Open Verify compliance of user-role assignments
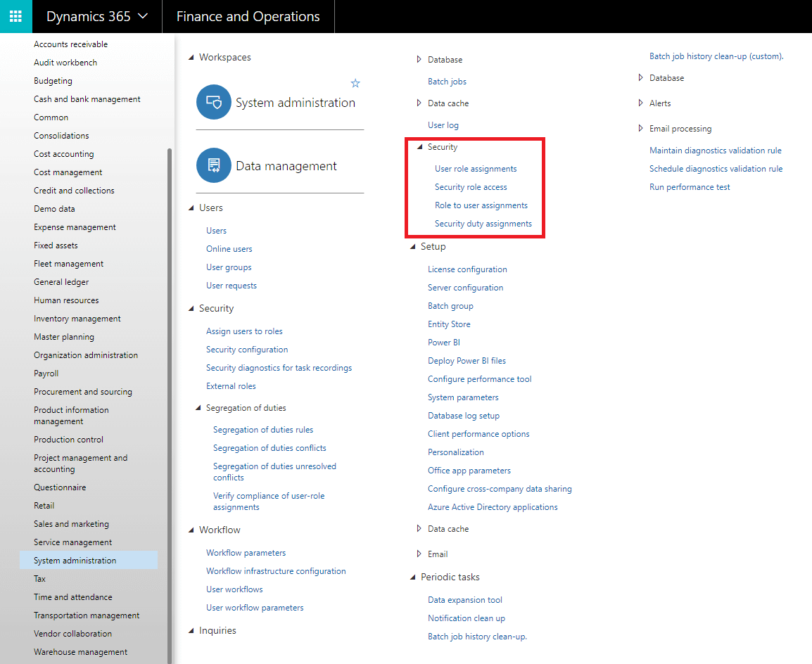 point(269,502)
